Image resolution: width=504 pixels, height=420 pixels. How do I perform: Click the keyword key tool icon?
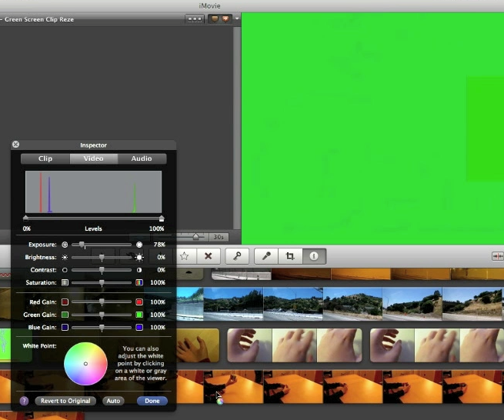point(236,256)
